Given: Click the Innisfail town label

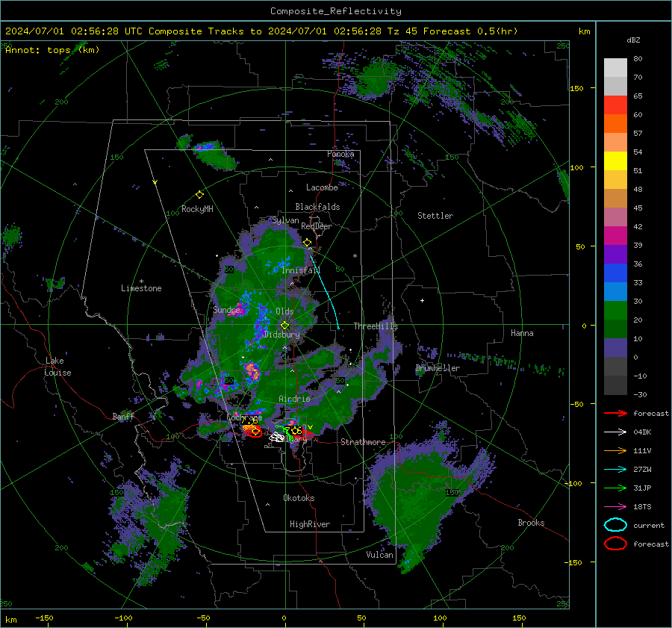Looking at the screenshot, I should [301, 270].
